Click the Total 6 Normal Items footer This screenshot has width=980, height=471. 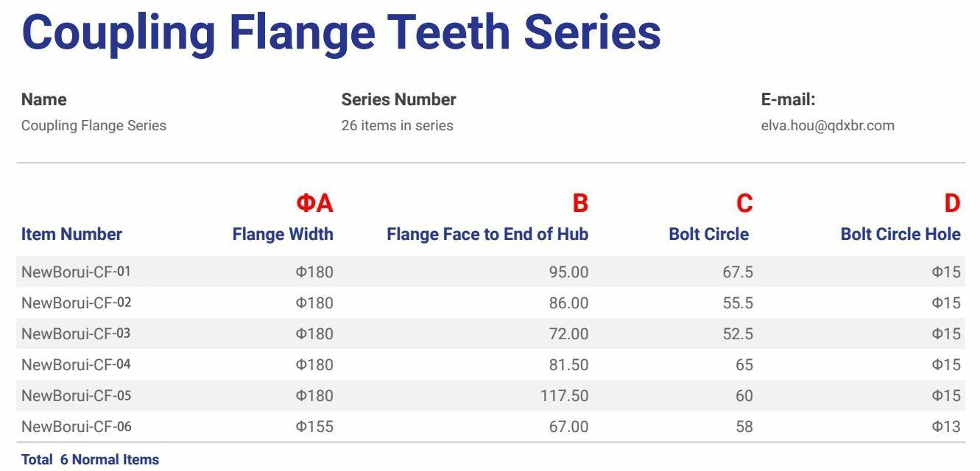click(x=90, y=460)
